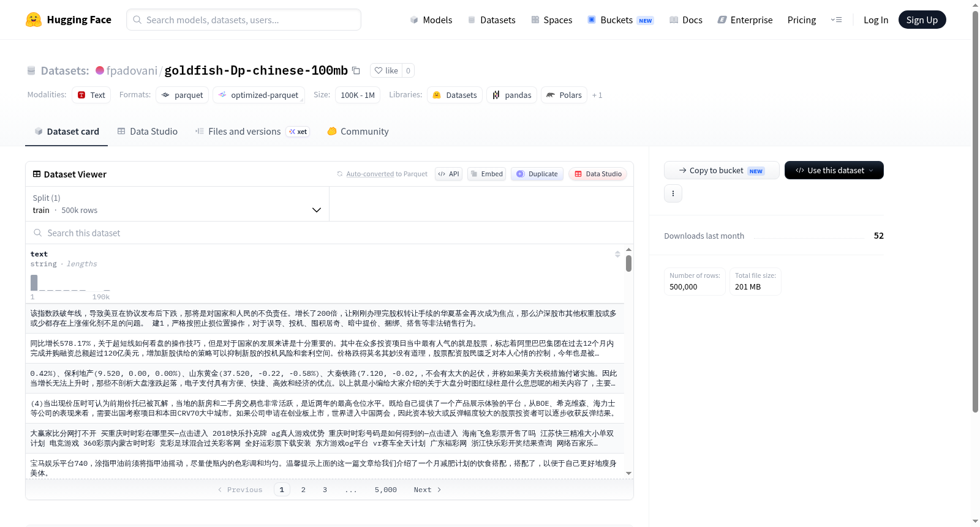The image size is (980, 527).
Task: Click the Embed button
Action: 486,174
